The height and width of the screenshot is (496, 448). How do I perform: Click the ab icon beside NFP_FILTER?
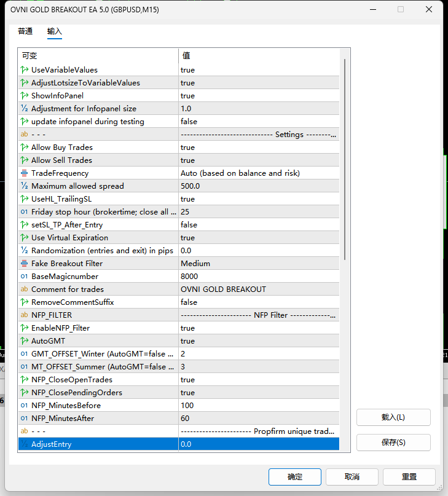[25, 315]
